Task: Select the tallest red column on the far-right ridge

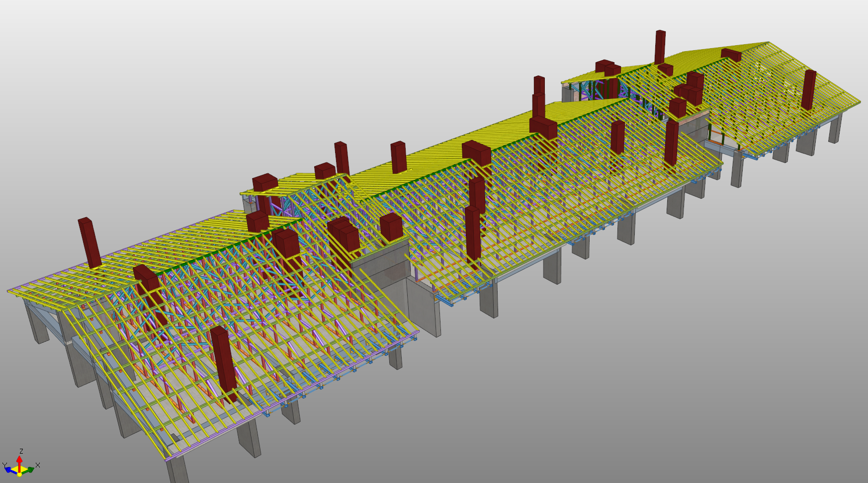Action: (x=660, y=47)
